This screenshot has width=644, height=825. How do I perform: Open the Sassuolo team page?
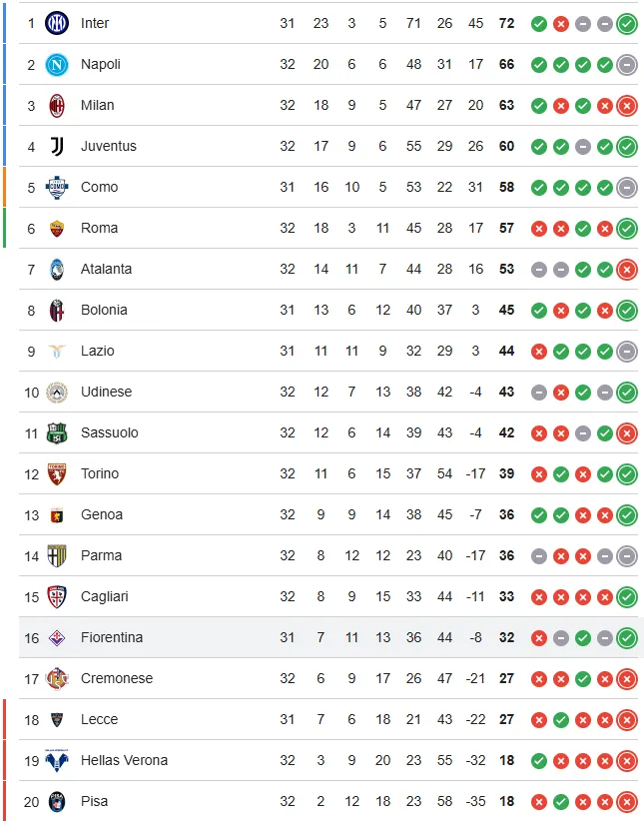click(x=109, y=431)
